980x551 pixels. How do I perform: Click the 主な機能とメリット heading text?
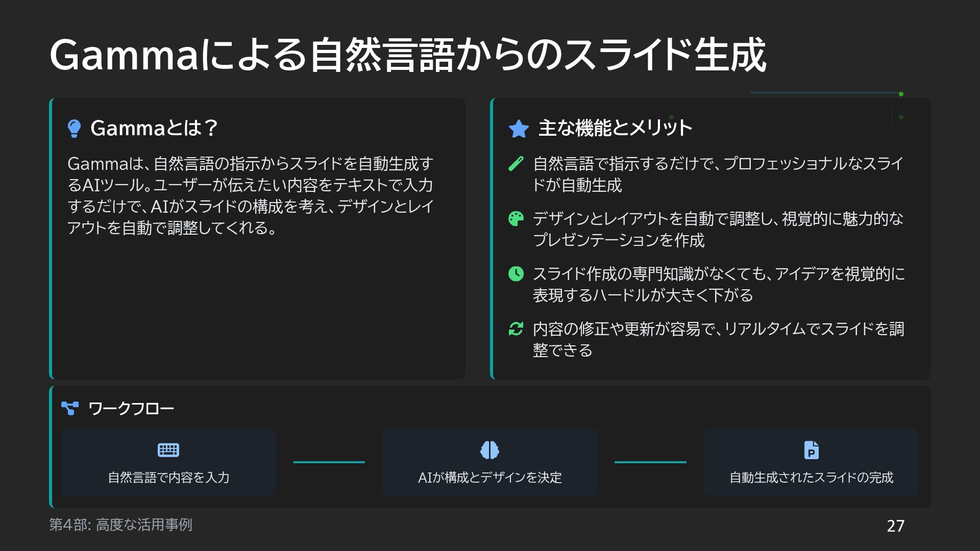click(x=615, y=128)
